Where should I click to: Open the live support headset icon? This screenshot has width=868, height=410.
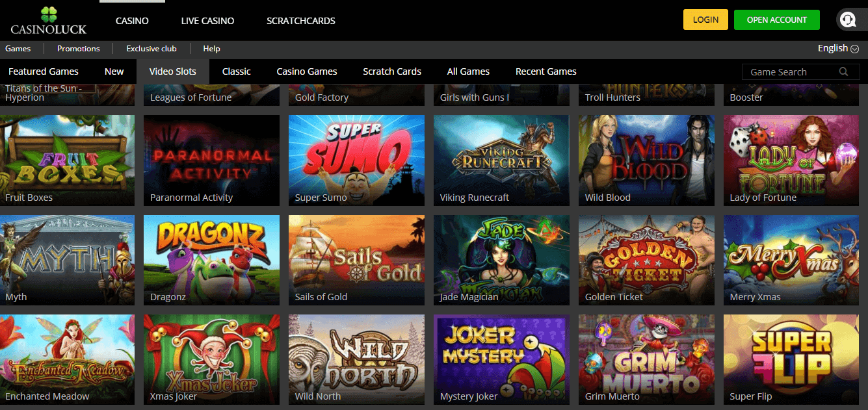848,19
